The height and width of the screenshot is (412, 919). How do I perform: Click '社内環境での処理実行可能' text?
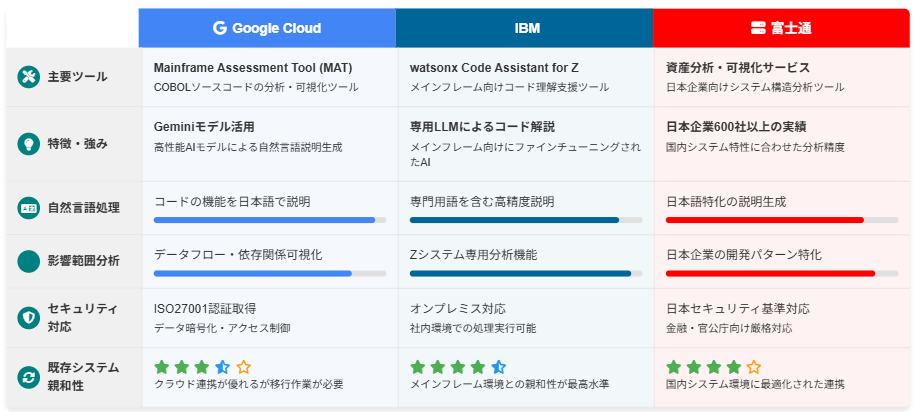(x=472, y=328)
